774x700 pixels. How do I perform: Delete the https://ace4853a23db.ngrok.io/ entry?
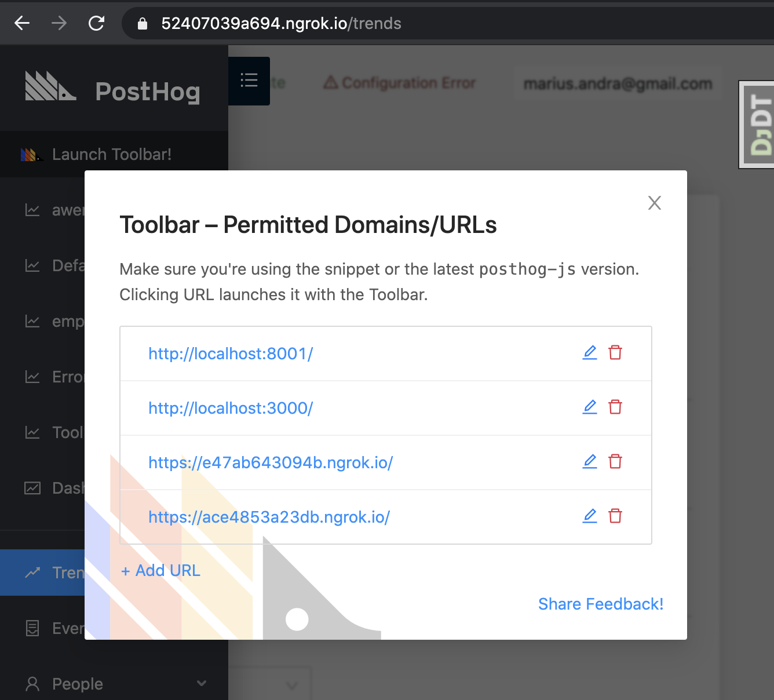click(x=615, y=516)
